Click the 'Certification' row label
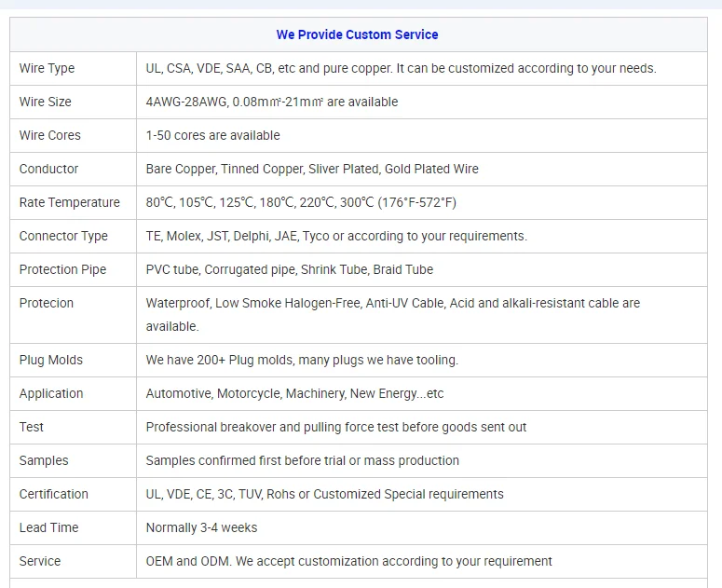Screen dimensions: 722x588 [53, 494]
